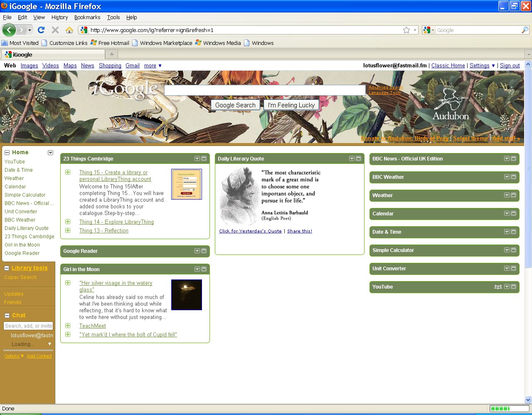Open the Tools menu
Screen dimensions: 532x415
tap(113, 17)
